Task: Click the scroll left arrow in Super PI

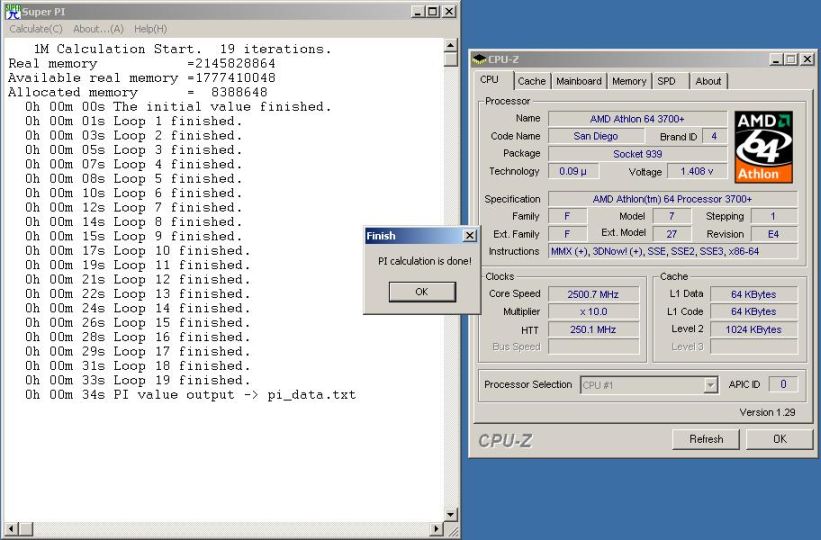Action: coord(9,530)
